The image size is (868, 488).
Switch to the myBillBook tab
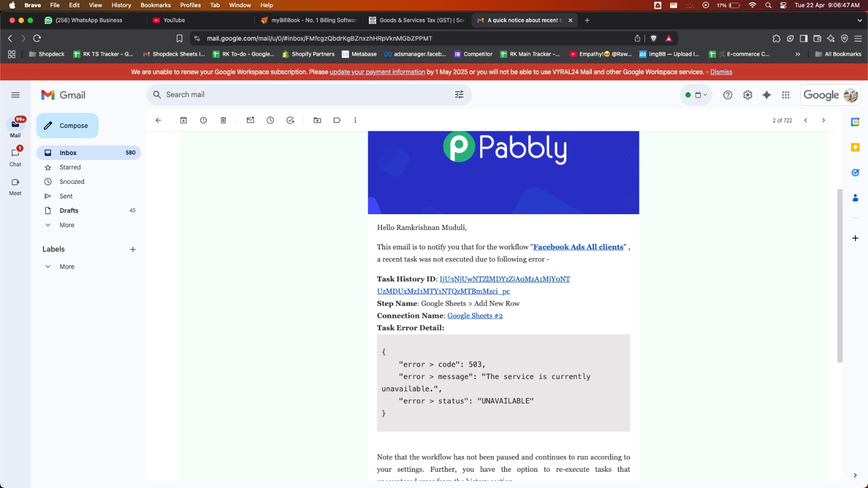pos(309,21)
